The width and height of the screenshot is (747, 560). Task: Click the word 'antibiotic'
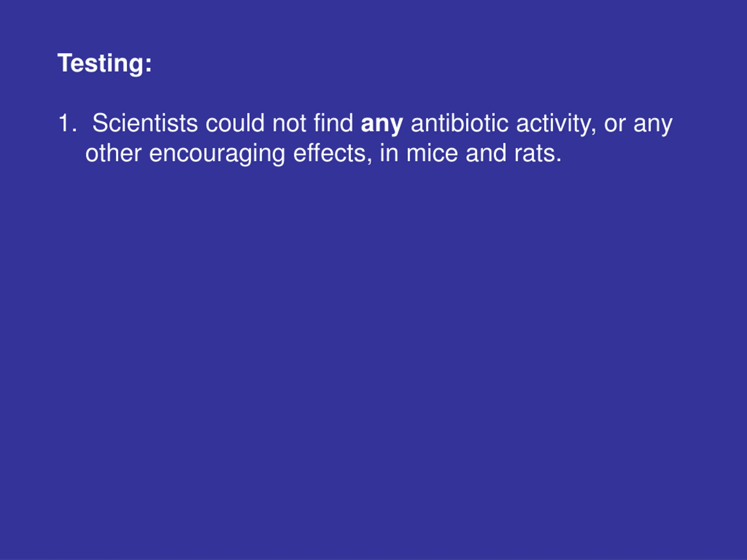tap(460, 123)
